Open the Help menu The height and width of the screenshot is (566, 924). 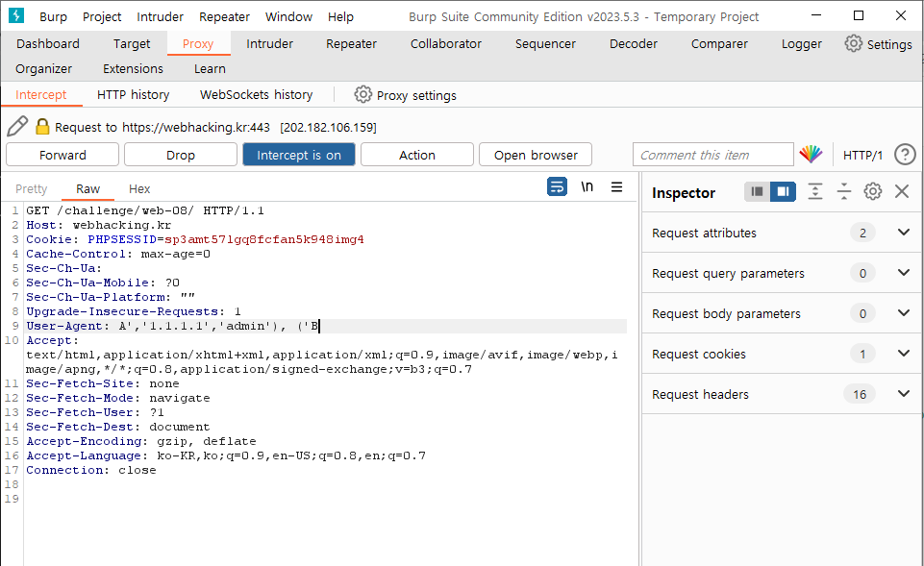(340, 17)
